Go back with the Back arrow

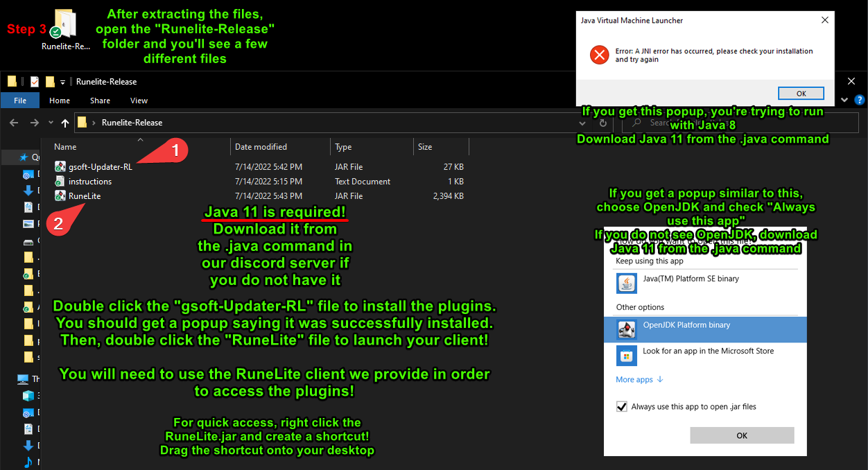14,123
